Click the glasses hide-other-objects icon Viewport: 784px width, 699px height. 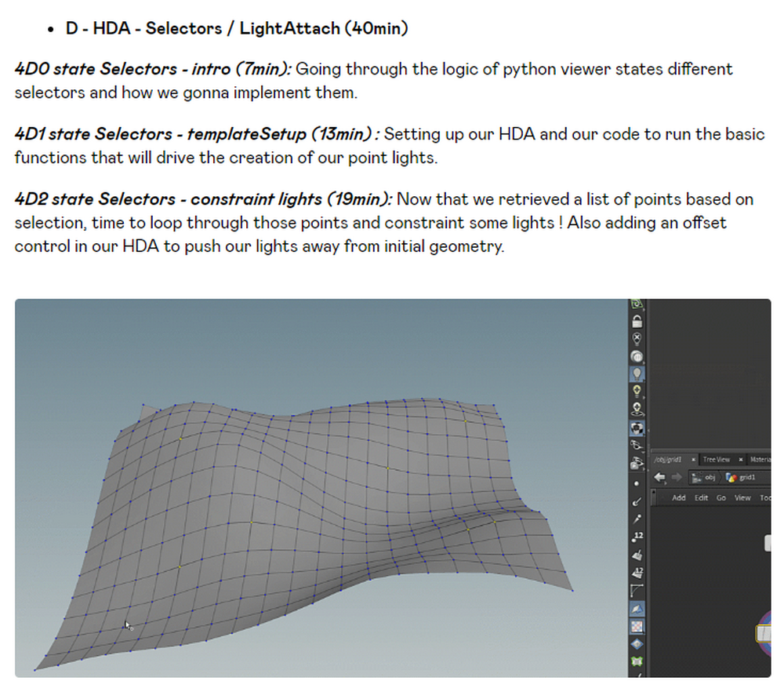(637, 446)
